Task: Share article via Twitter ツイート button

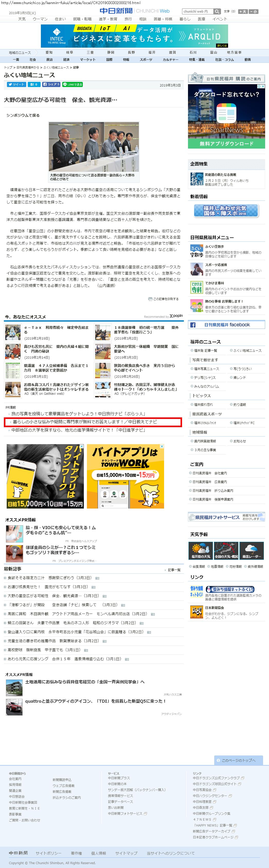Action: pos(16,84)
